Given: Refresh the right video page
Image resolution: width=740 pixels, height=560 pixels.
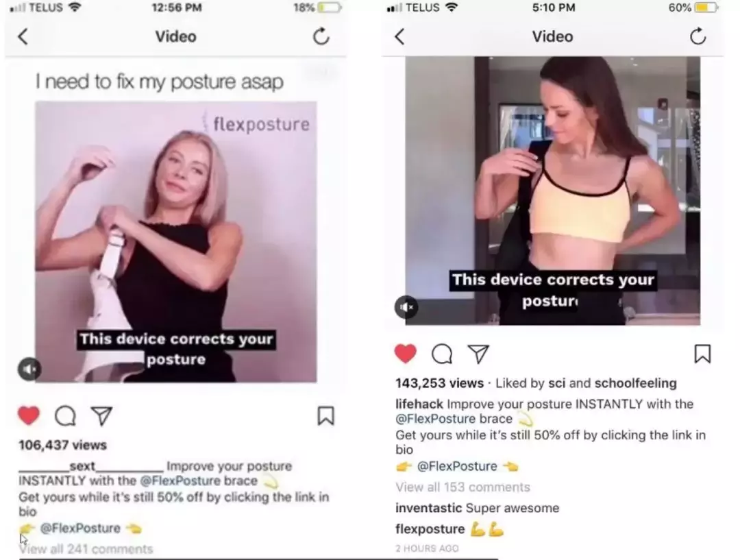Looking at the screenshot, I should tap(698, 36).
